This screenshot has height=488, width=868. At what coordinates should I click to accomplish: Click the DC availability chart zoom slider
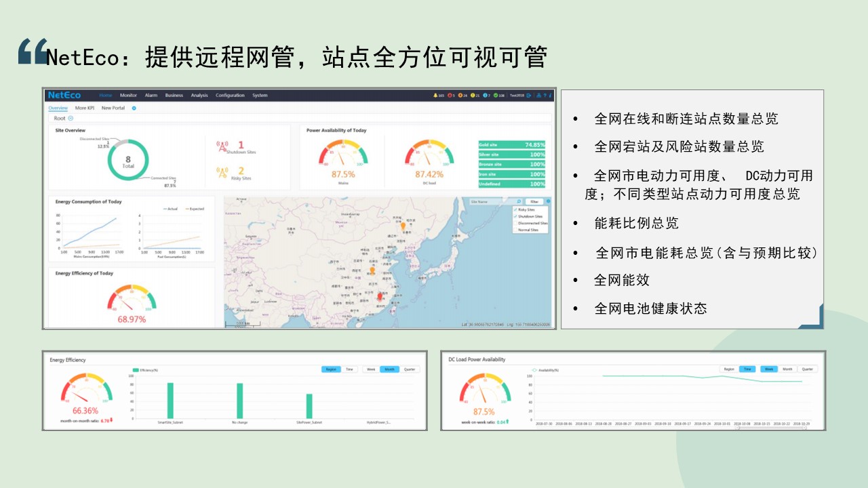(771, 428)
